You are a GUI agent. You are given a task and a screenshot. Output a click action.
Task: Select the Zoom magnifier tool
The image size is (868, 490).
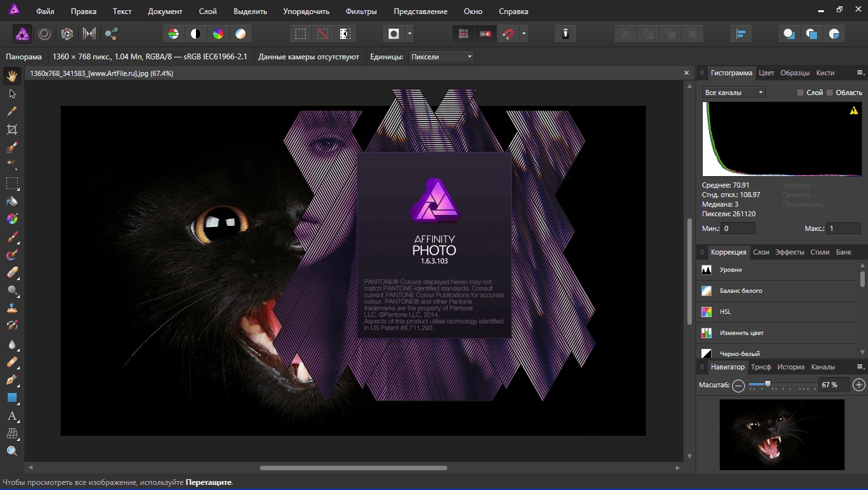(12, 451)
